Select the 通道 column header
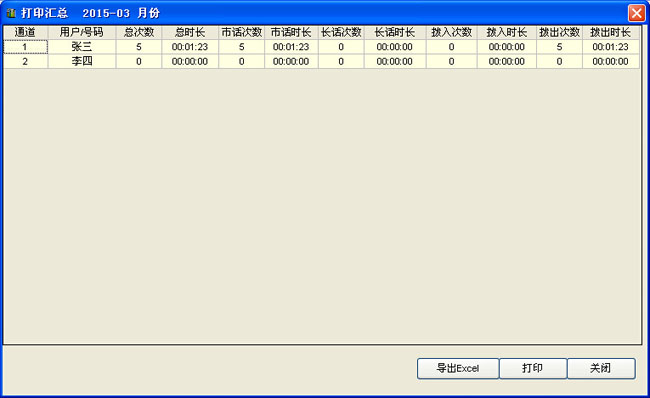 click(x=25, y=32)
